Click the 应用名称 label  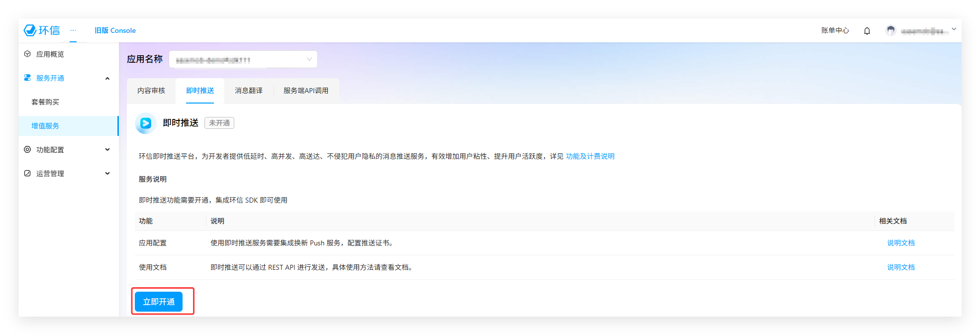145,59
